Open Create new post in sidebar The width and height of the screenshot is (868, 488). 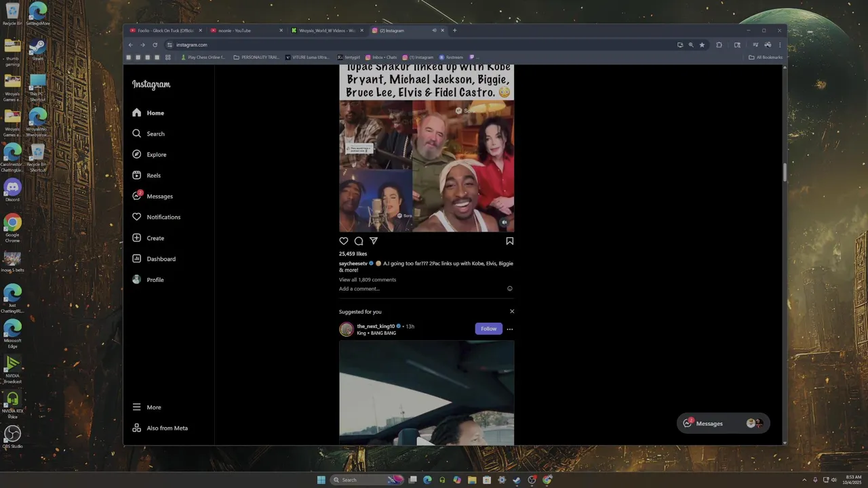tap(149, 238)
